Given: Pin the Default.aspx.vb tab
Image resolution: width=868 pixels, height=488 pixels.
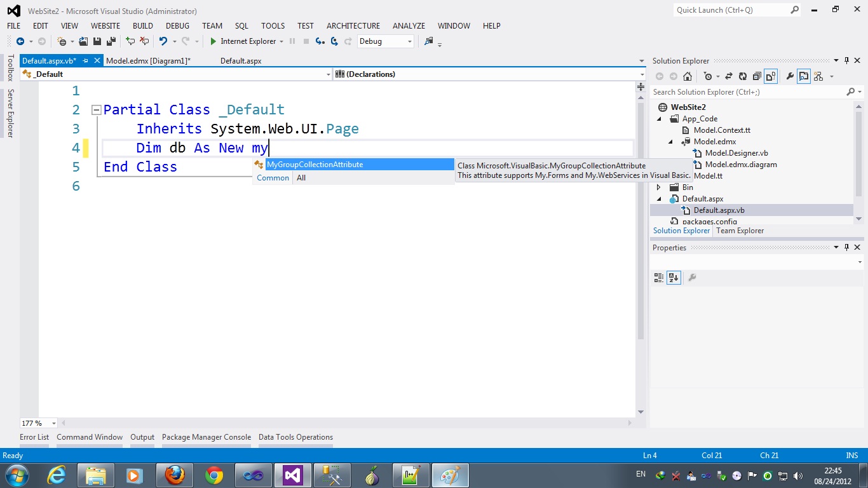Looking at the screenshot, I should [x=86, y=60].
